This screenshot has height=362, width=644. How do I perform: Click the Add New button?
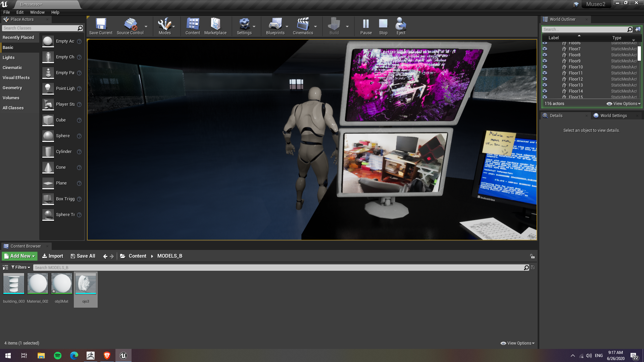(x=19, y=256)
